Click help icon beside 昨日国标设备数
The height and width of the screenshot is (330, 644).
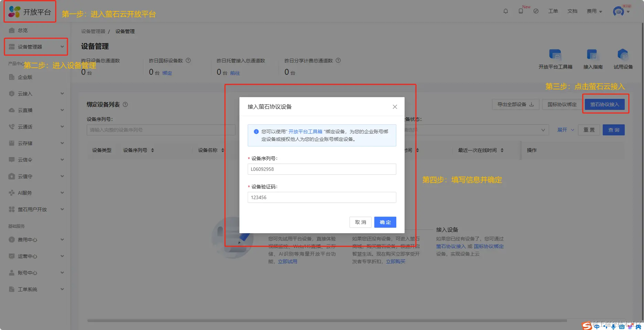188,60
